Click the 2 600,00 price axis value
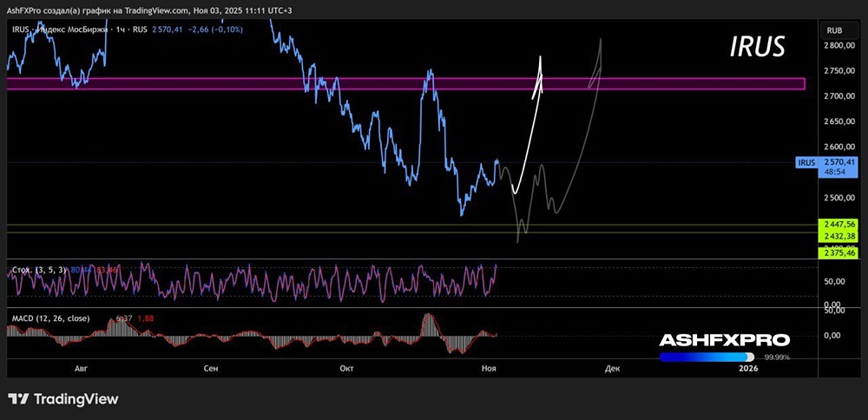The image size is (868, 420). pyautogui.click(x=839, y=147)
